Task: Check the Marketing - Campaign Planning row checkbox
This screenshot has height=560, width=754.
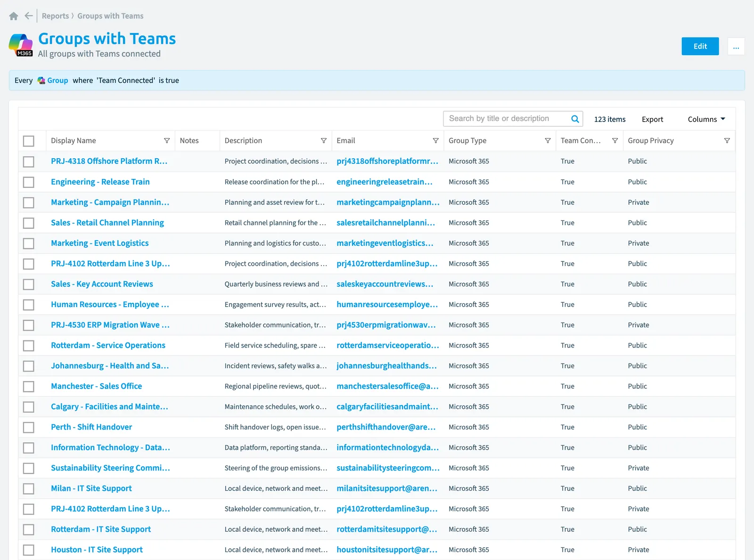Action: pos(29,203)
